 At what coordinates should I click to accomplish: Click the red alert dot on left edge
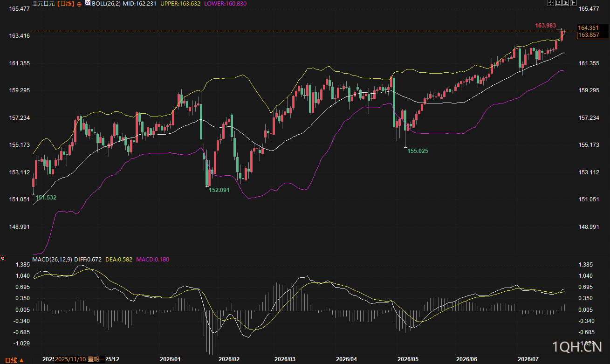(x=2, y=258)
